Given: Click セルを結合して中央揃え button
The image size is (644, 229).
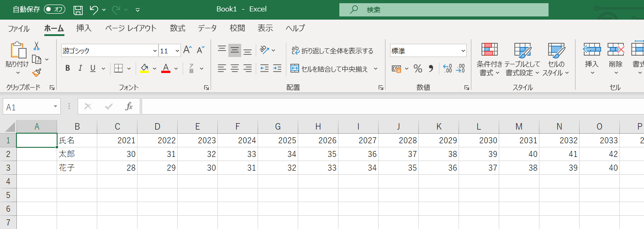Looking at the screenshot, I should [x=329, y=69].
